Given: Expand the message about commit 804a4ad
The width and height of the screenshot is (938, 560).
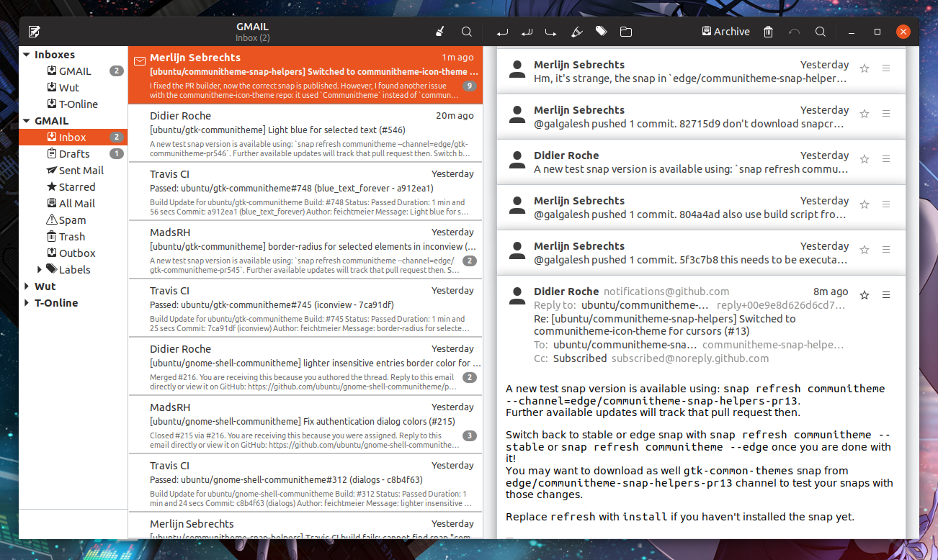Looking at the screenshot, I should click(701, 207).
